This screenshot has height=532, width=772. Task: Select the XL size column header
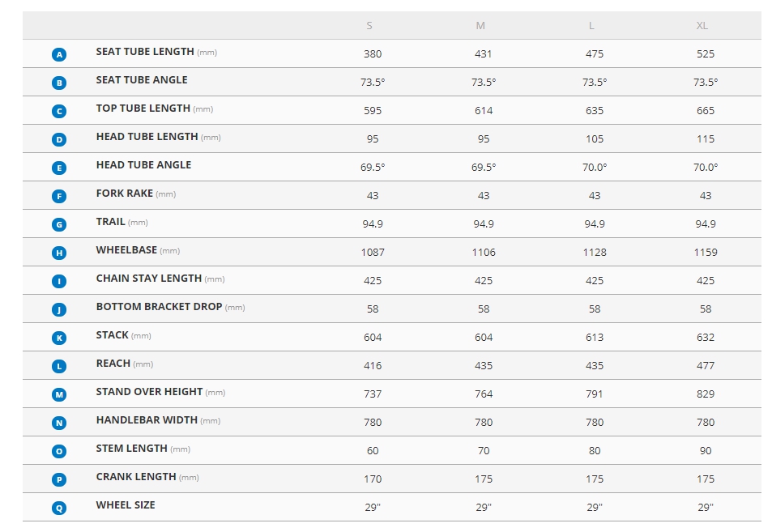702,26
